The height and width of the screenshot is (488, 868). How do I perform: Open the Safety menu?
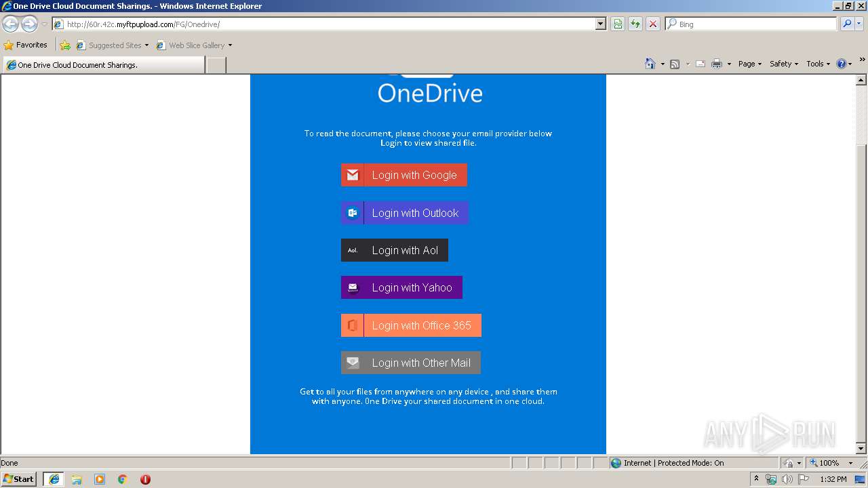(x=784, y=64)
